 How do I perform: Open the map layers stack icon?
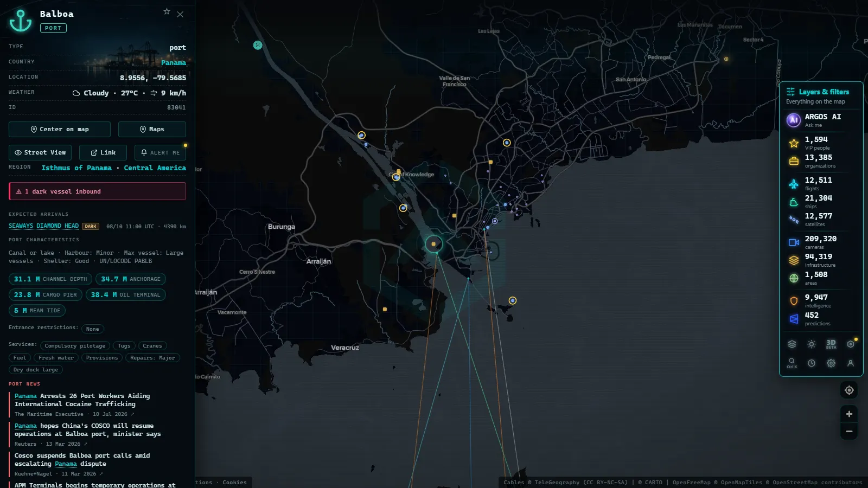[792, 344]
